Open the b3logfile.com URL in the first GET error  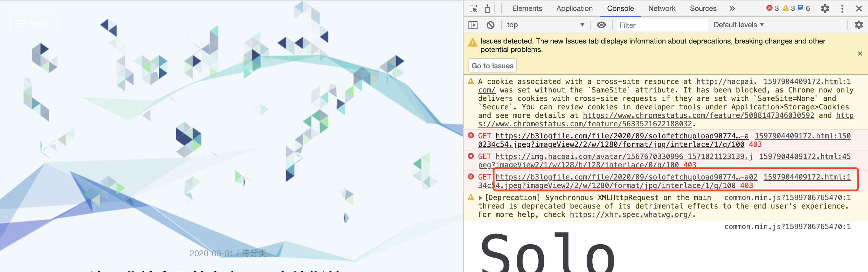coord(622,136)
